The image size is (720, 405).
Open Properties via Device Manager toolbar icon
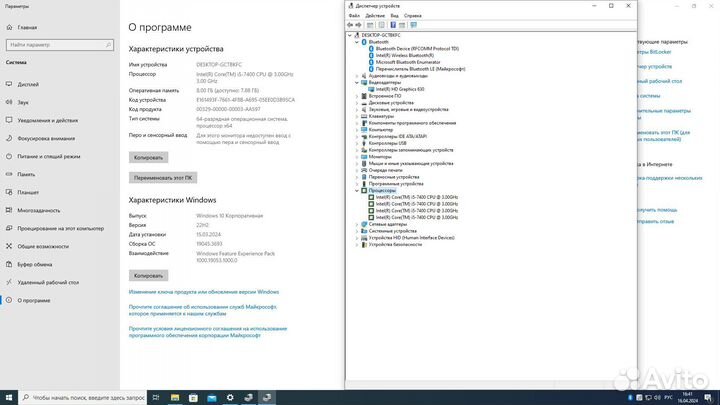tap(382, 25)
